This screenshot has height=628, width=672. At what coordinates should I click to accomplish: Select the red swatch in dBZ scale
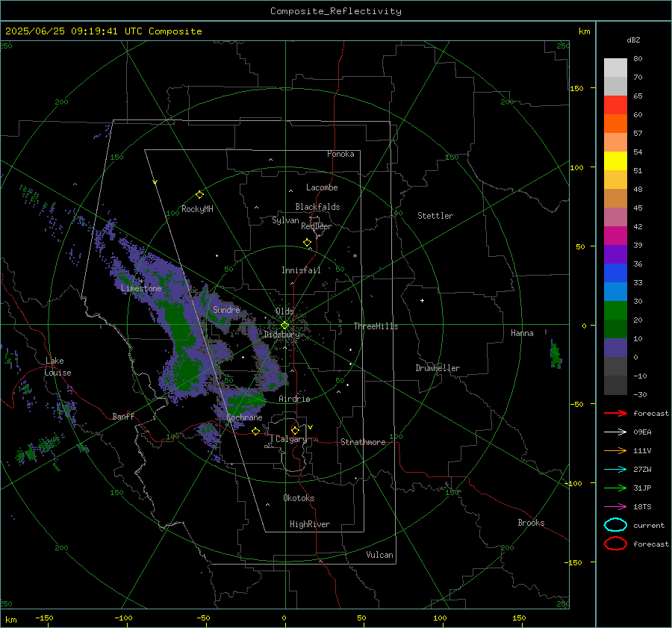(615, 105)
